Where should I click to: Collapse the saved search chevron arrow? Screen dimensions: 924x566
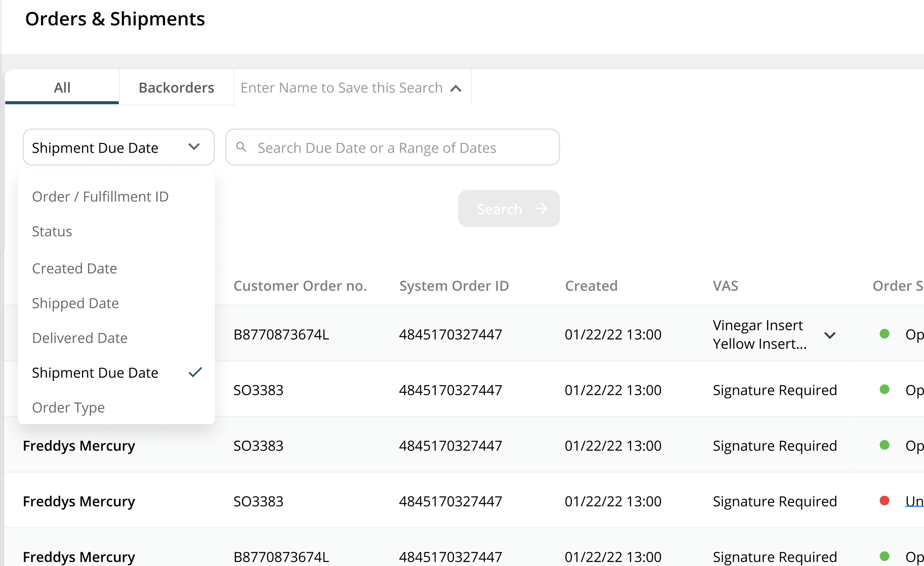[x=456, y=89]
